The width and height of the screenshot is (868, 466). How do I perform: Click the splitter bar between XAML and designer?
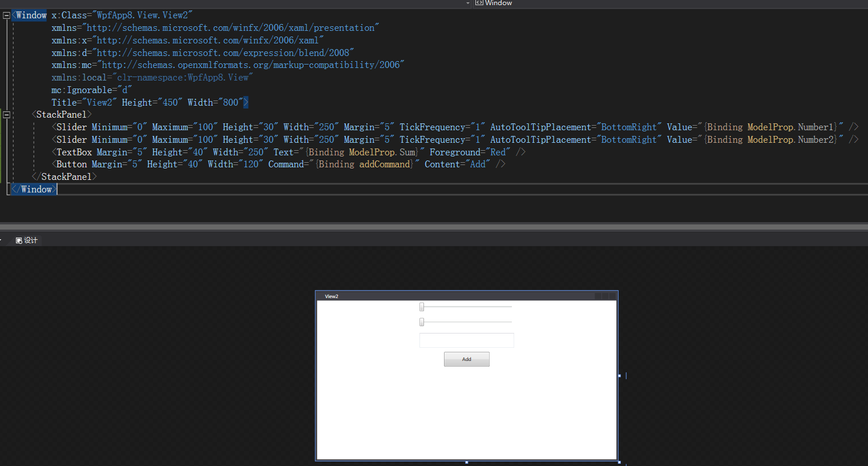(434, 226)
